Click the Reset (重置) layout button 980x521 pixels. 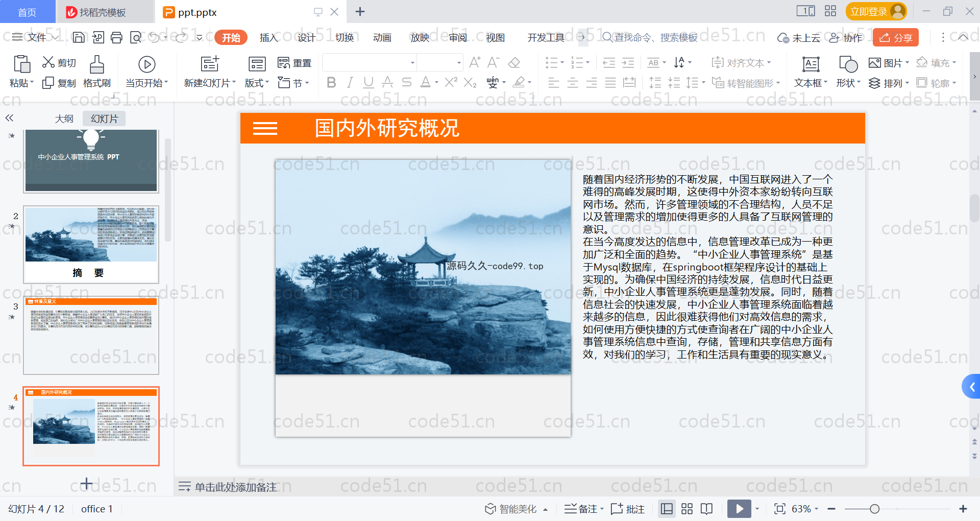point(295,63)
